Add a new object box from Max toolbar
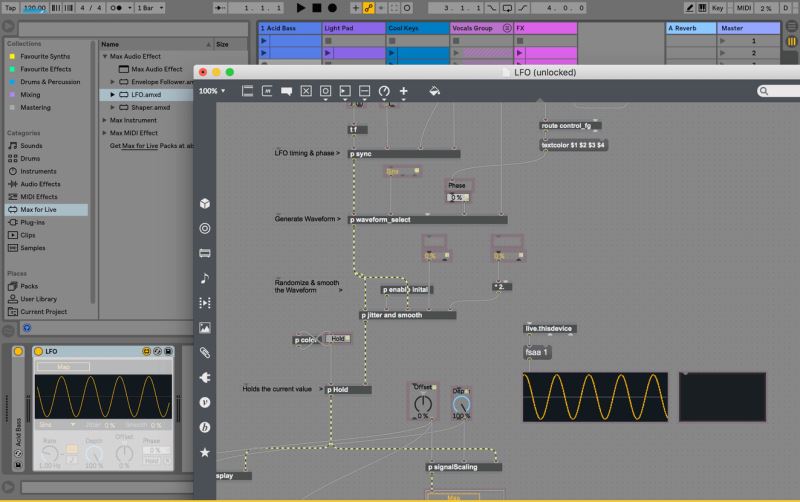Image resolution: width=800 pixels, height=502 pixels. click(247, 91)
